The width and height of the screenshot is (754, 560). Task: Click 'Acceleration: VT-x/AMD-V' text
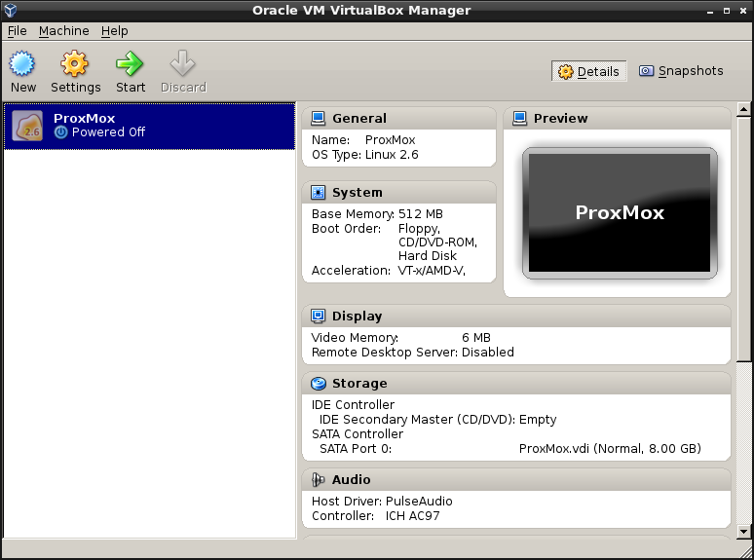click(x=389, y=271)
